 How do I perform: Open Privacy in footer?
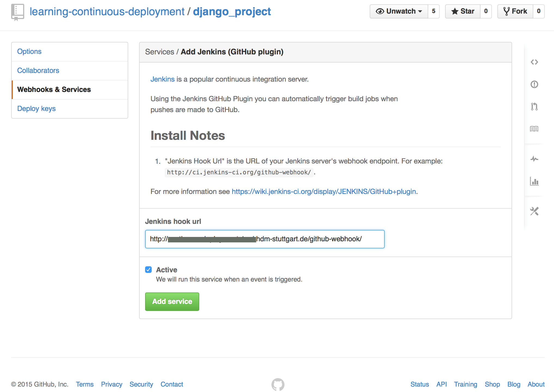click(x=112, y=384)
